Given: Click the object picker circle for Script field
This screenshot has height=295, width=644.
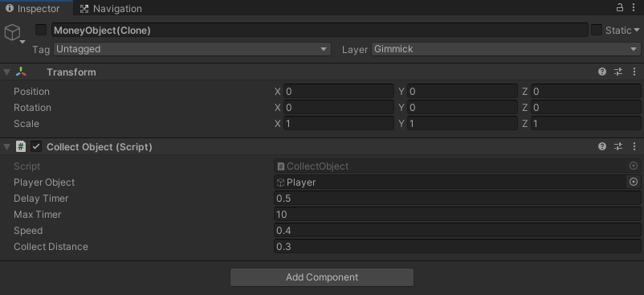Looking at the screenshot, I should (634, 166).
